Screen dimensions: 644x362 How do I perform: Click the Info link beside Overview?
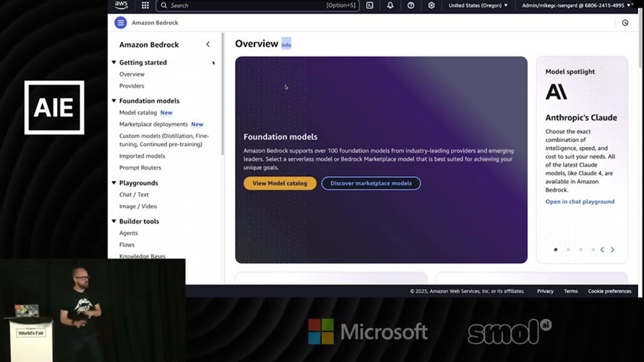click(286, 45)
